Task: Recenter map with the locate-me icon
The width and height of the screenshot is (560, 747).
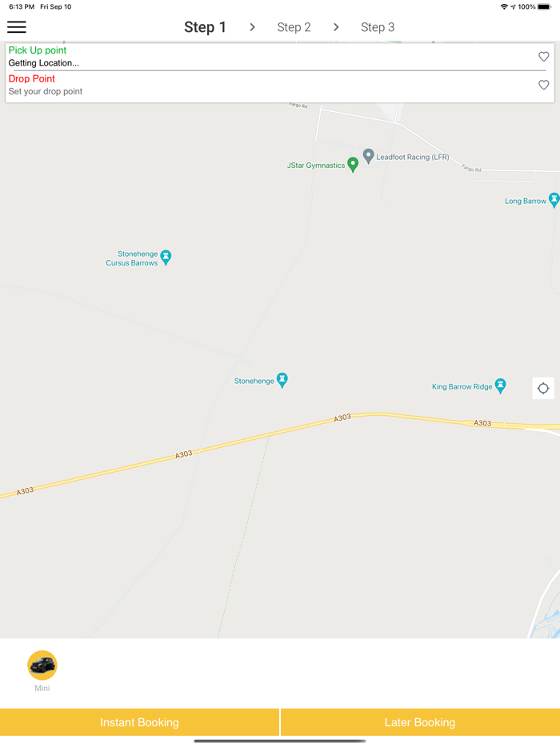Action: 543,388
